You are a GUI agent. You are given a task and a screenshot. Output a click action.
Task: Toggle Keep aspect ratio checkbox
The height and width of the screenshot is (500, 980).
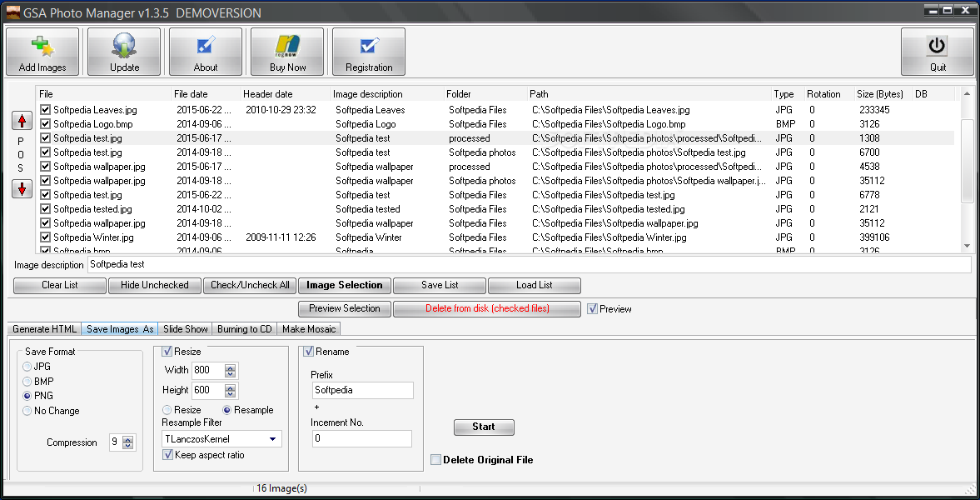pyautogui.click(x=167, y=455)
